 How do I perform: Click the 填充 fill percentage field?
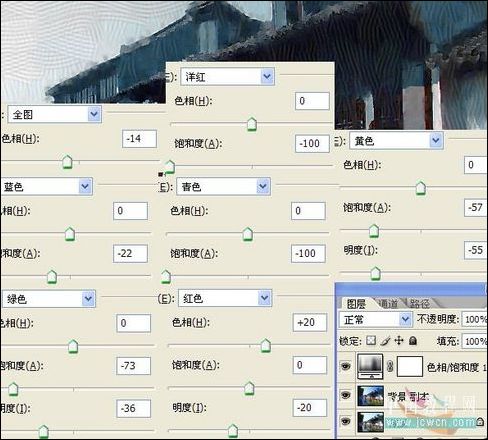click(x=474, y=341)
